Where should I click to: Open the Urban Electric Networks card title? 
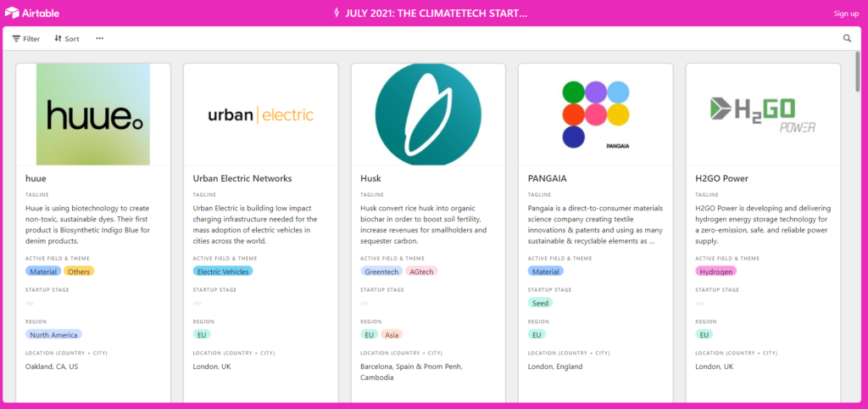pos(242,178)
